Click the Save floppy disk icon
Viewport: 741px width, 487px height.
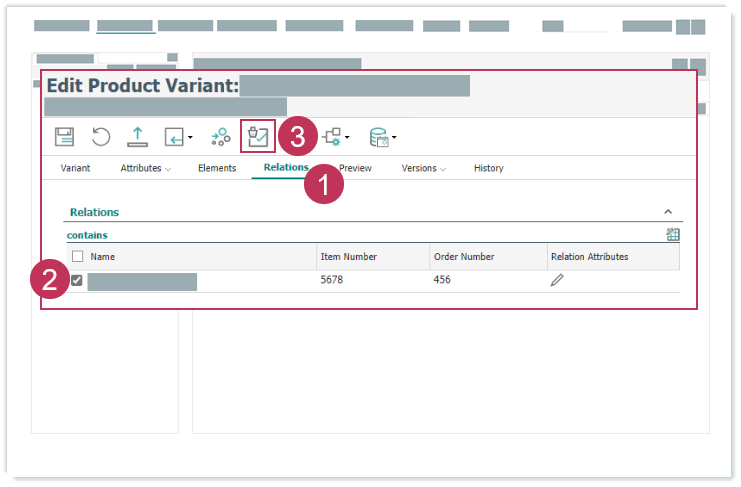[64, 137]
